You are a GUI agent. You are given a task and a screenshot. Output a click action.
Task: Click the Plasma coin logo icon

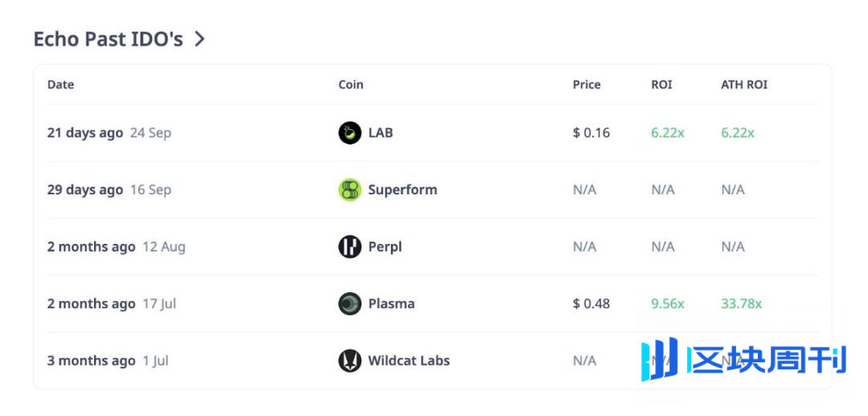(350, 304)
